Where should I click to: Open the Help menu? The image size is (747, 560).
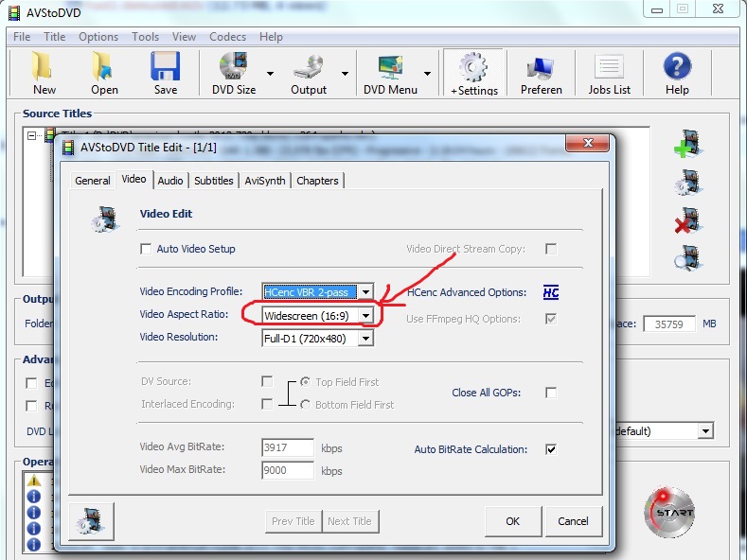point(271,37)
